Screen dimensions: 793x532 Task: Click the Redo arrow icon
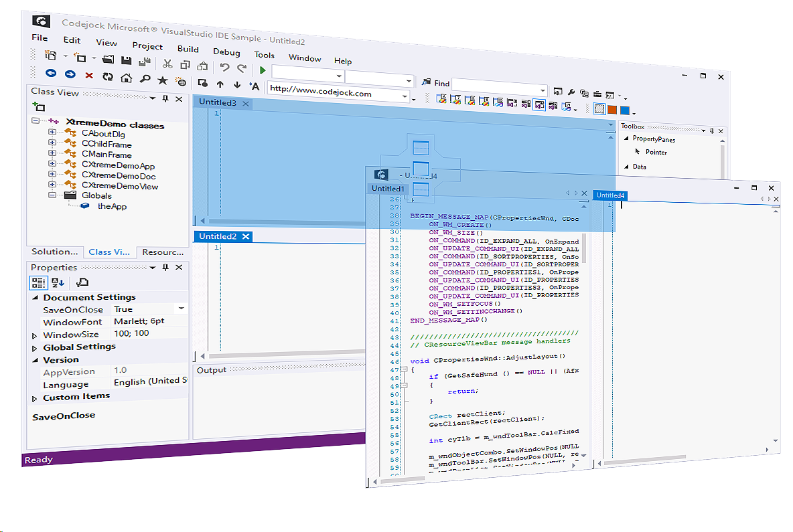242,68
